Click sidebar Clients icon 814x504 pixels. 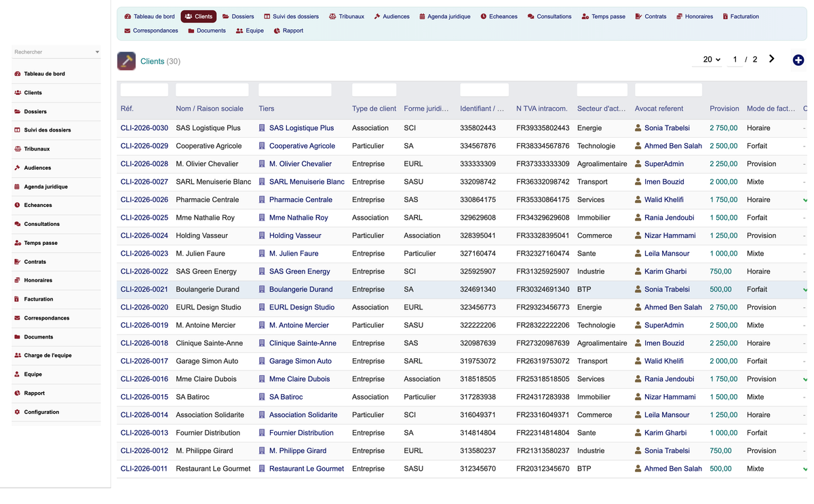(18, 93)
